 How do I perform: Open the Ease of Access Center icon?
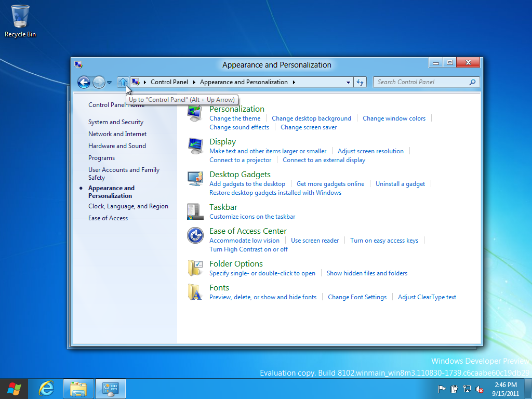(195, 235)
